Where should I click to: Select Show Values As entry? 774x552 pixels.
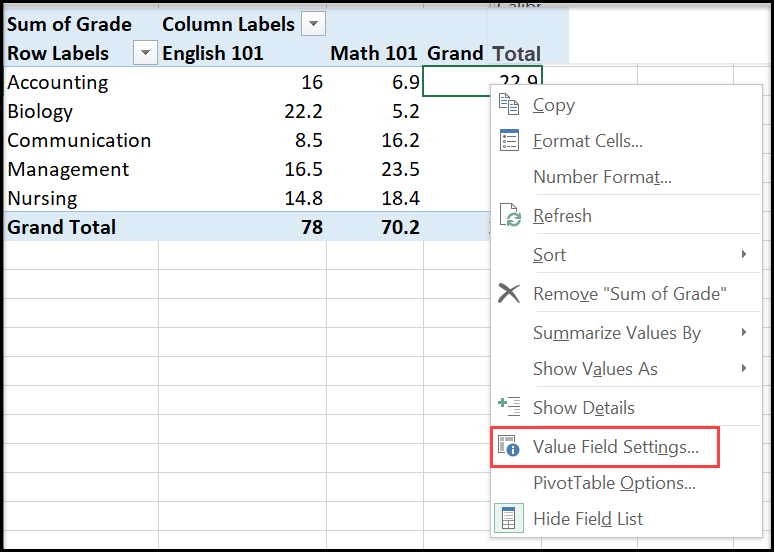point(627,368)
